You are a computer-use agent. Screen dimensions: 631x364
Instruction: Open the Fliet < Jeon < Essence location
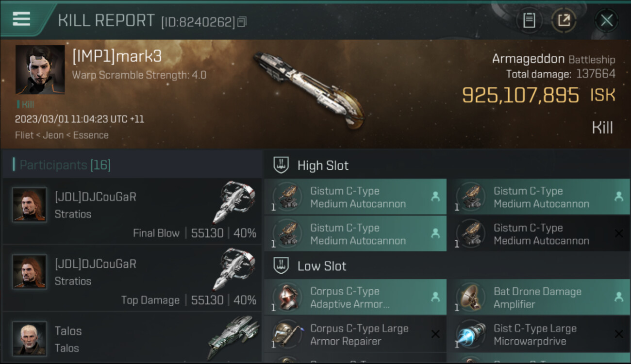click(x=62, y=135)
